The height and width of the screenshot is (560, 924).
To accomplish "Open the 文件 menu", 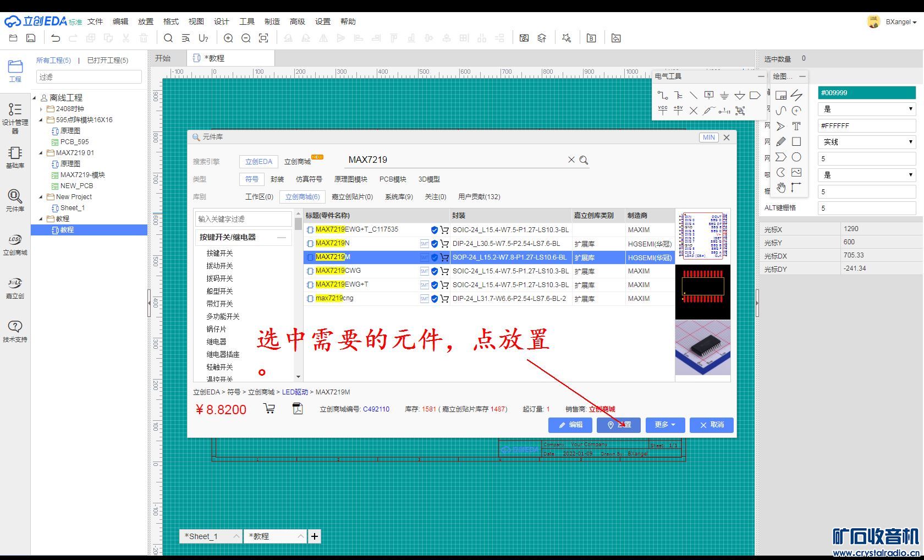I will [x=95, y=21].
